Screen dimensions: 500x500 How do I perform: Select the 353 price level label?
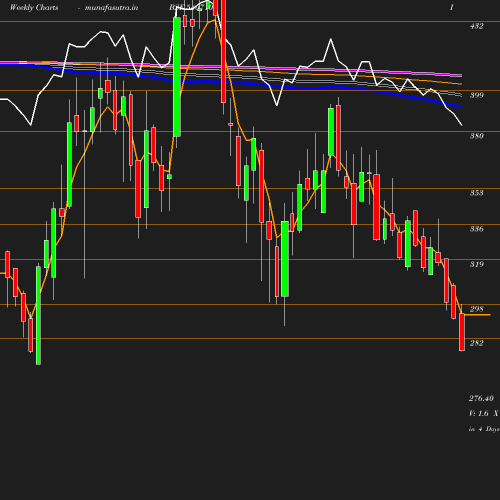[476, 193]
